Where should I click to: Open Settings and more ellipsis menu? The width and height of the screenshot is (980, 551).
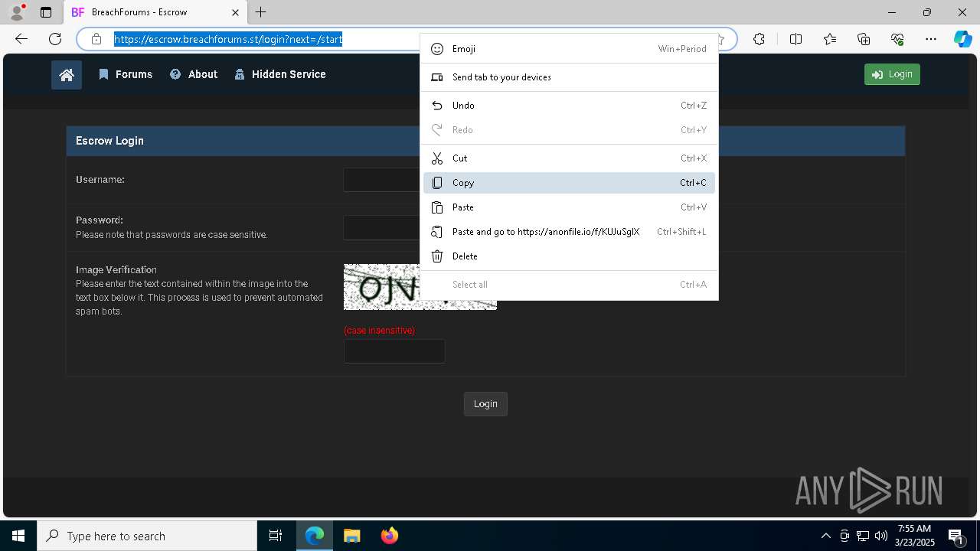931,39
